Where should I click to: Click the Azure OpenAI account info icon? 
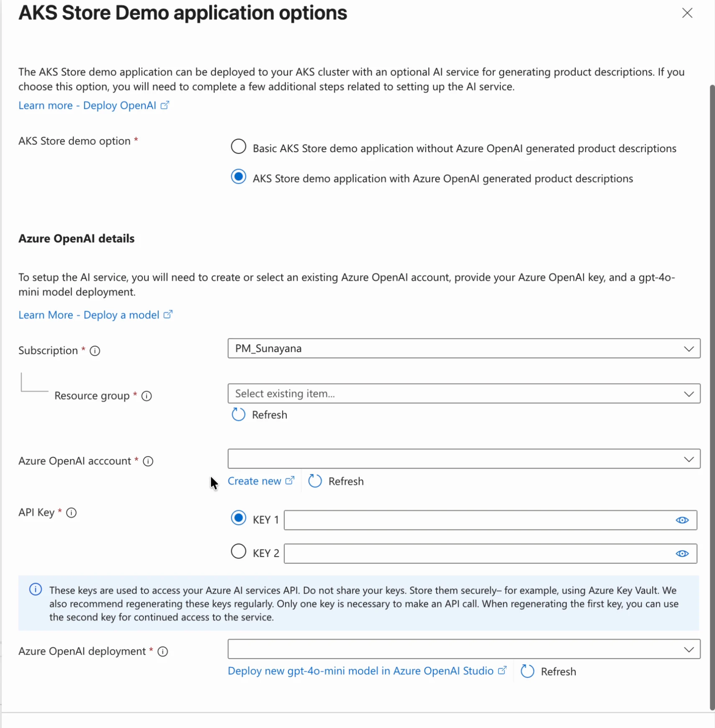pyautogui.click(x=148, y=461)
